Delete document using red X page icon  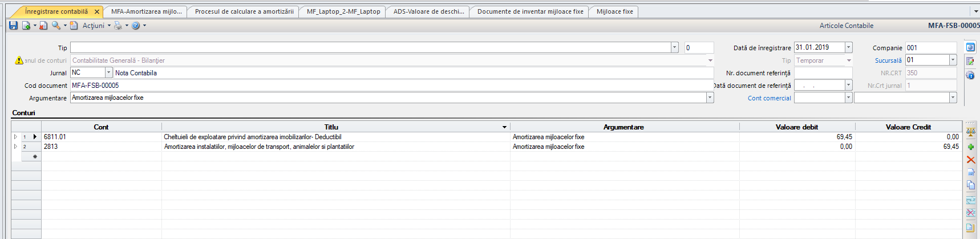pyautogui.click(x=43, y=26)
